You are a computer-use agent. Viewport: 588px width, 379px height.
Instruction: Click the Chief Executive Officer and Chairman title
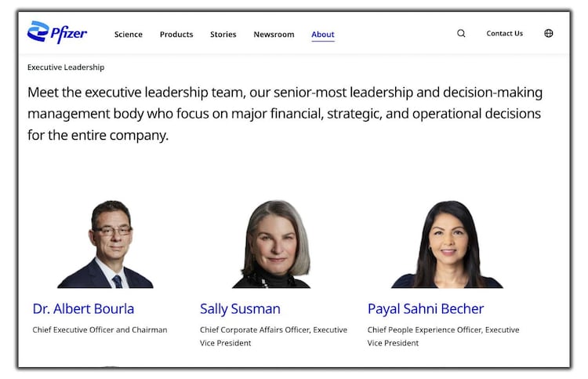[x=100, y=330]
